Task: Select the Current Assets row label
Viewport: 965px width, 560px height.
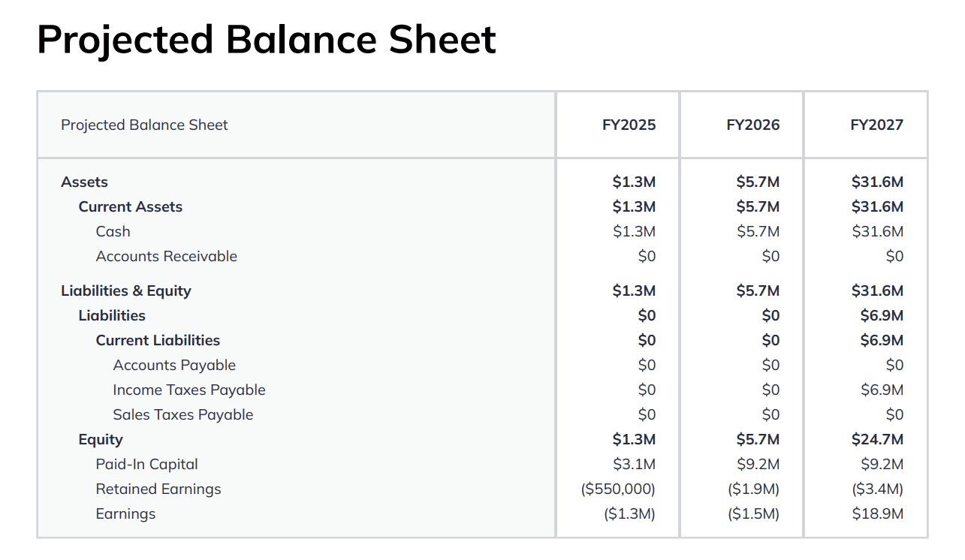Action: pyautogui.click(x=131, y=206)
